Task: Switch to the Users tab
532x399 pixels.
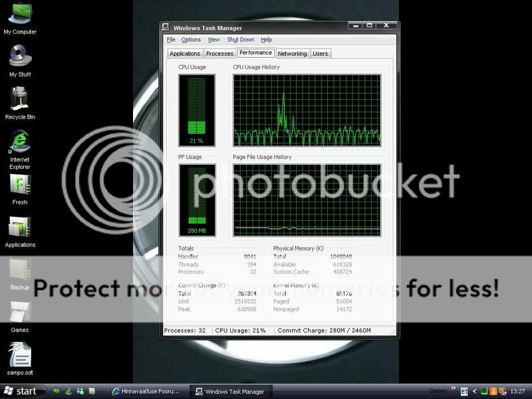Action: point(321,54)
